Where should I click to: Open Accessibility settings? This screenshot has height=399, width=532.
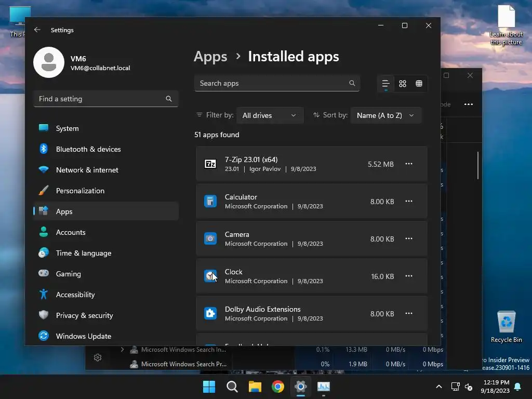pyautogui.click(x=106, y=295)
